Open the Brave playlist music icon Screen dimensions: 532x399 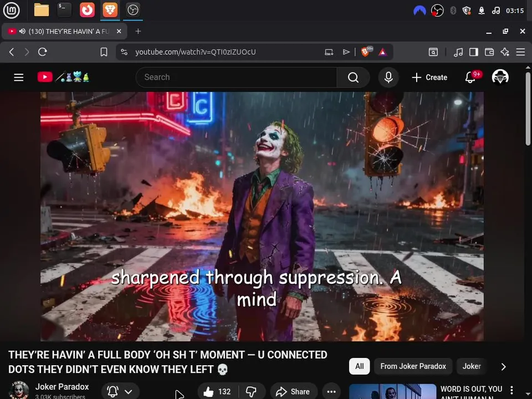458,52
